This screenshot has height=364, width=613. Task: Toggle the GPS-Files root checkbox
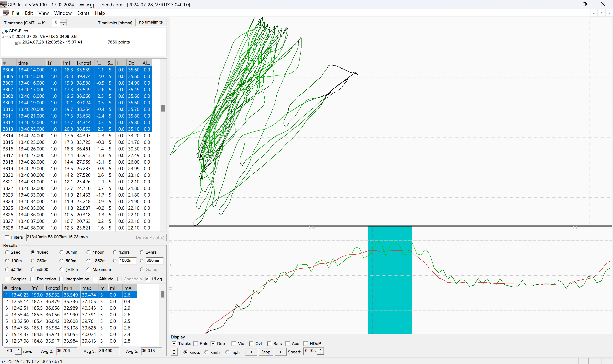tap(3, 32)
